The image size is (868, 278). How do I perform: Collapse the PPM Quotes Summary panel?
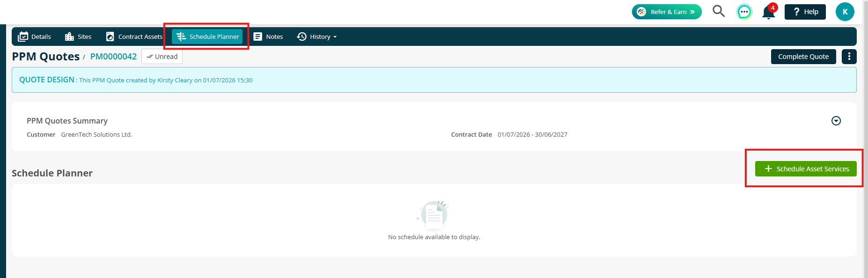836,121
